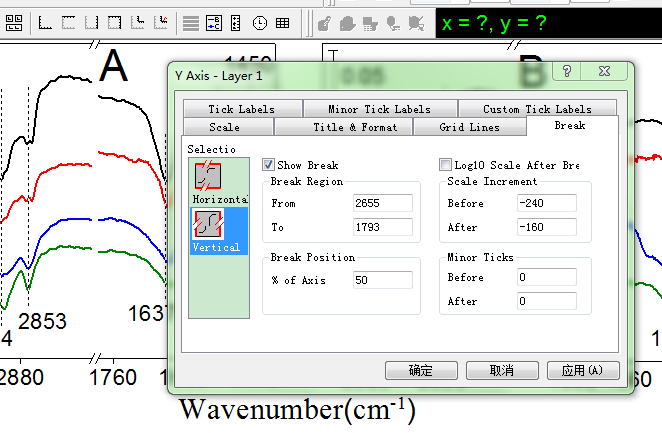Open the Title & Format tab

point(355,127)
